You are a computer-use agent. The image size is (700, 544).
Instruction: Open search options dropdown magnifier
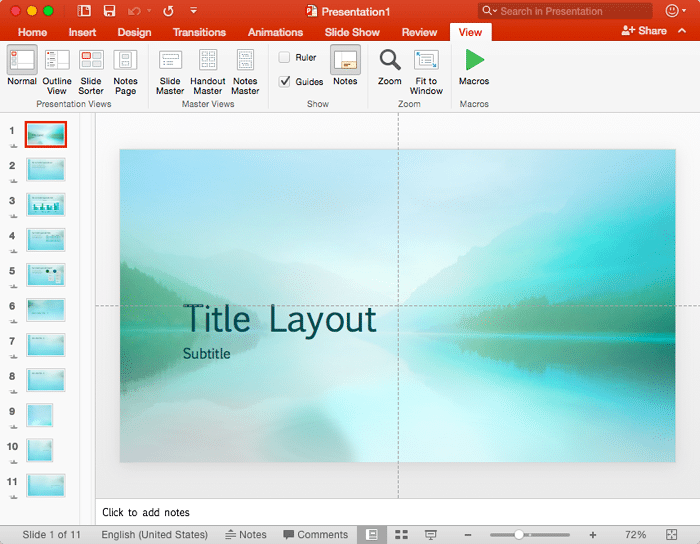point(489,11)
